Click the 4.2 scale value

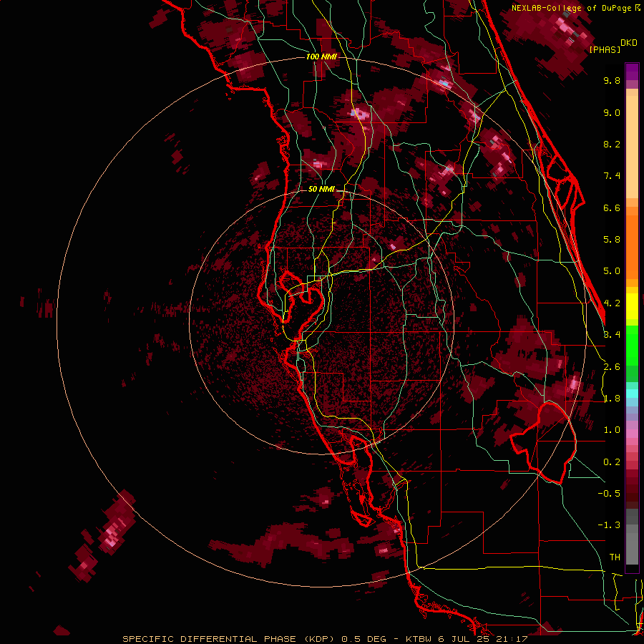[612, 303]
